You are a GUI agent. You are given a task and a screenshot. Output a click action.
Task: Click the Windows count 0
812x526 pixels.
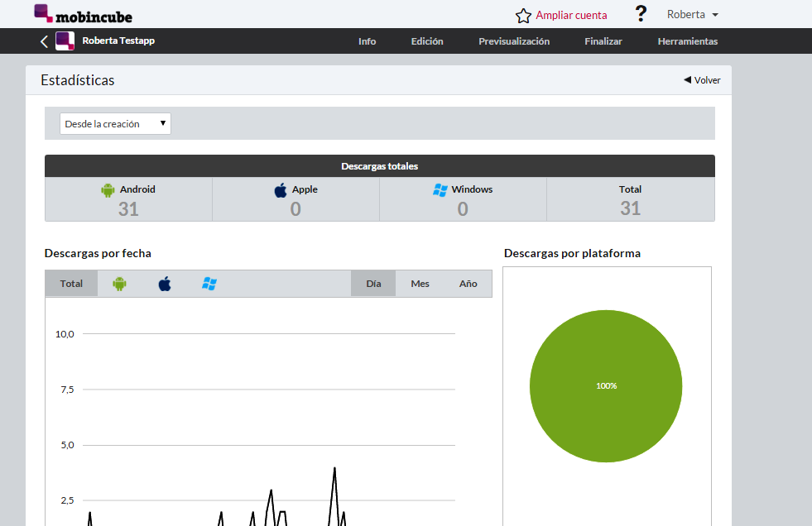[x=463, y=209]
